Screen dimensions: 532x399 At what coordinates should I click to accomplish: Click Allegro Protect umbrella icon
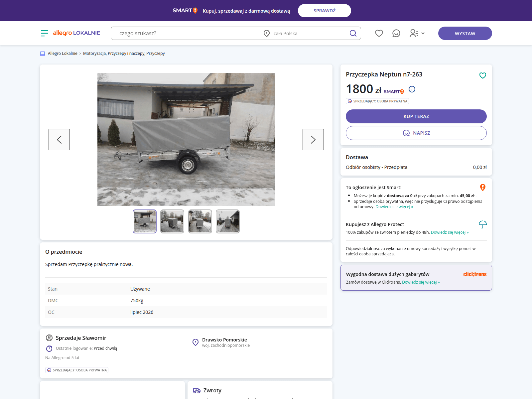pos(482,224)
